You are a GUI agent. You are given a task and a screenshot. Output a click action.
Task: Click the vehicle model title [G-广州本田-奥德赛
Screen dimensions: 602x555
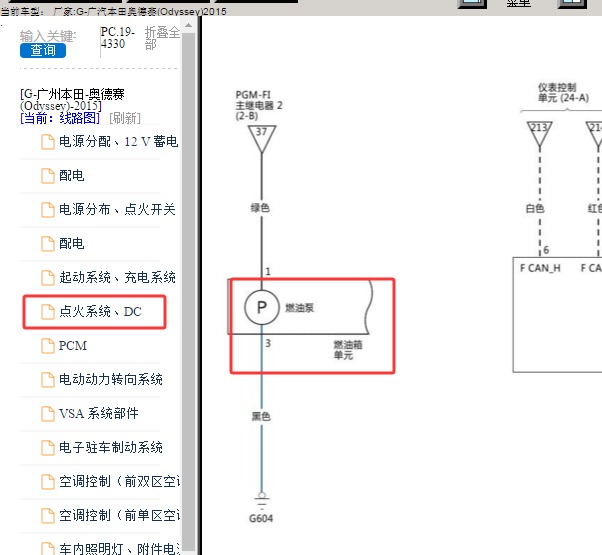coord(72,99)
